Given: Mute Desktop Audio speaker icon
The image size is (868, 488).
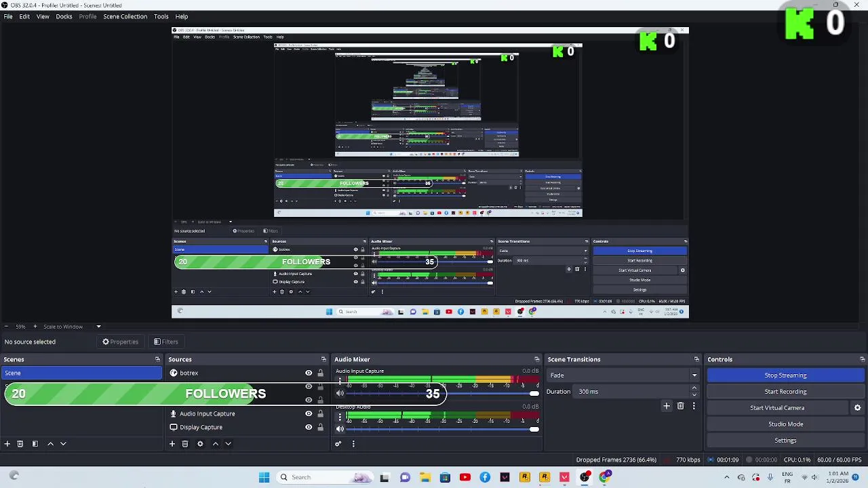Looking at the screenshot, I should coord(340,429).
